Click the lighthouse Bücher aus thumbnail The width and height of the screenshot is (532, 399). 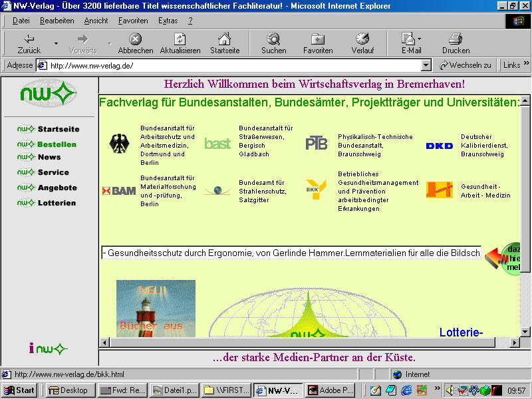156,309
